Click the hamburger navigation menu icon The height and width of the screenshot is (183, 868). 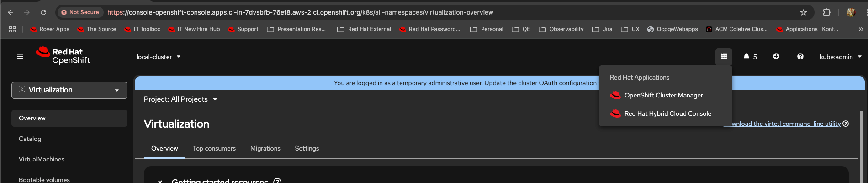(x=20, y=56)
